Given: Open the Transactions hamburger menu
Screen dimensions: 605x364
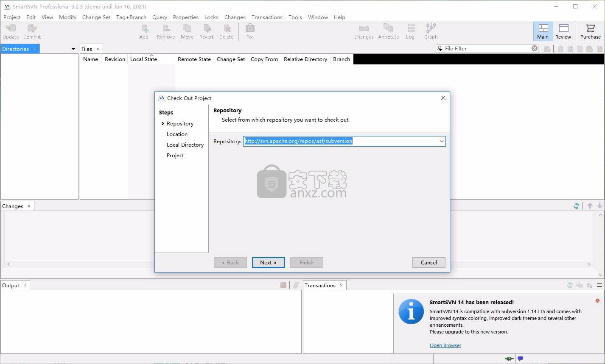Looking at the screenshot, I should click(599, 286).
